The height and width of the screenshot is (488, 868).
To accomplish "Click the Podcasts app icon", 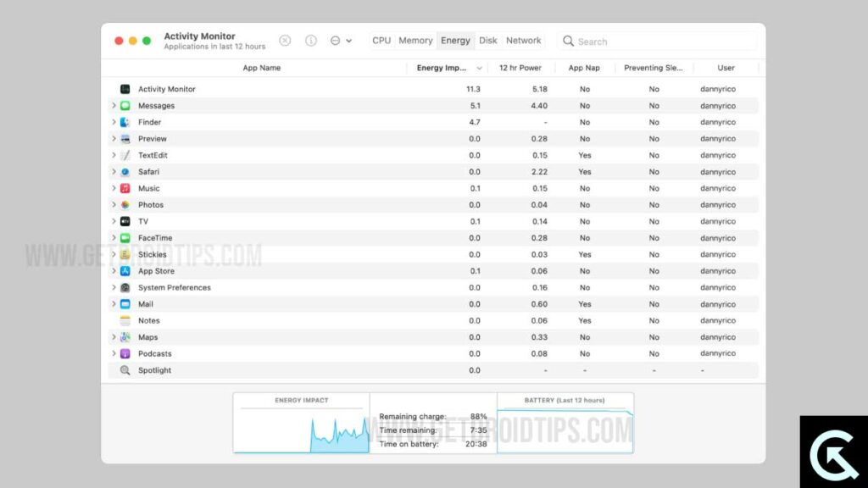I will tap(125, 354).
